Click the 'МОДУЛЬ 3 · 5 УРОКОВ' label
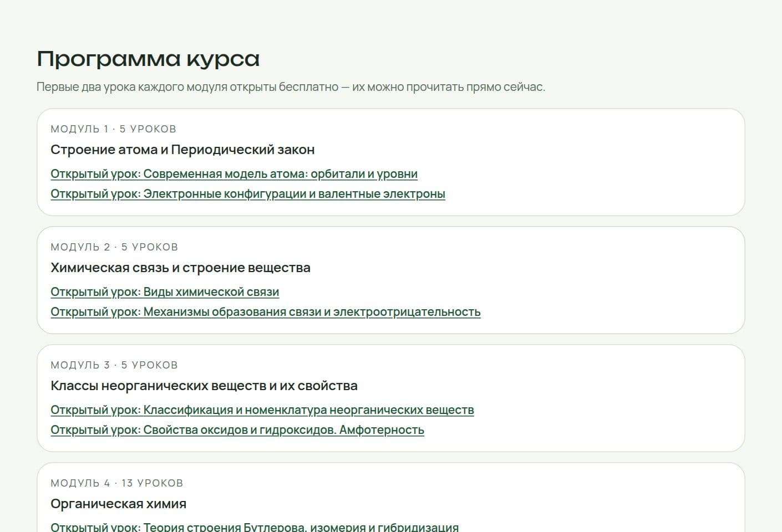782x532 pixels. click(x=114, y=365)
